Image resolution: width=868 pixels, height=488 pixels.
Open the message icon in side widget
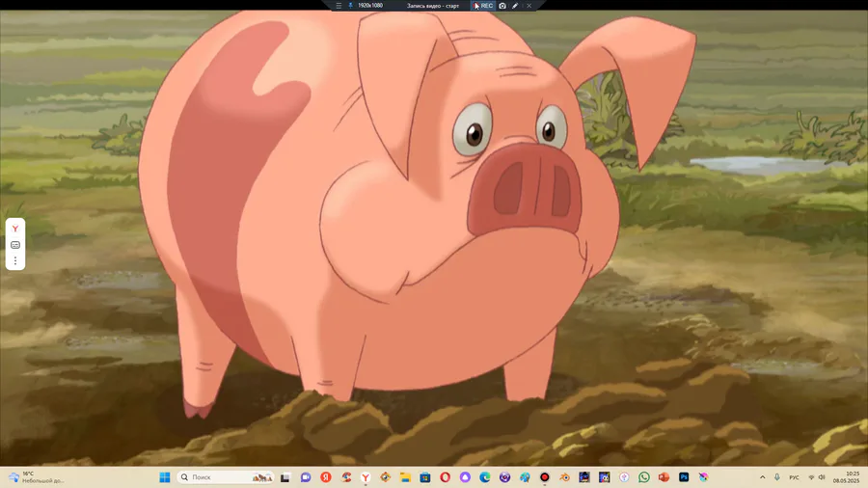point(15,245)
